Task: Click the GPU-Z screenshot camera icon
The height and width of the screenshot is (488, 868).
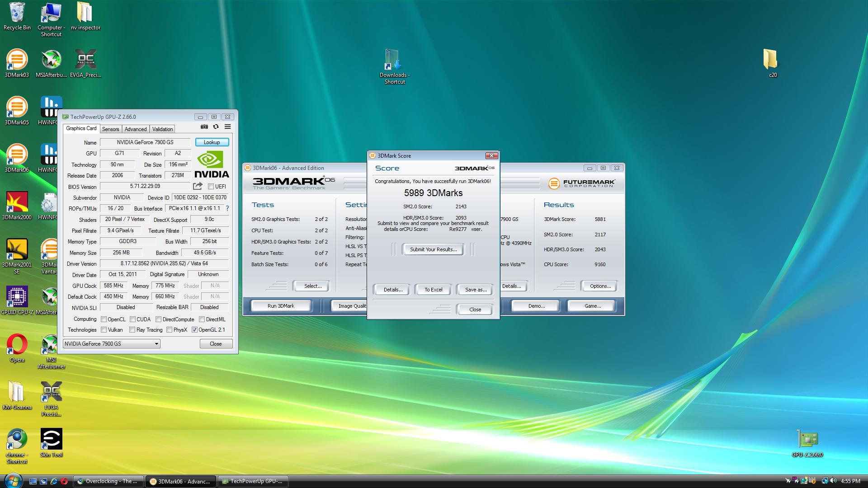Action: 204,127
